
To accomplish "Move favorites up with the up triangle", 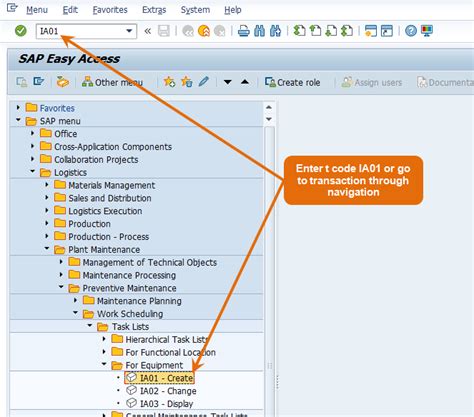I will (x=245, y=82).
